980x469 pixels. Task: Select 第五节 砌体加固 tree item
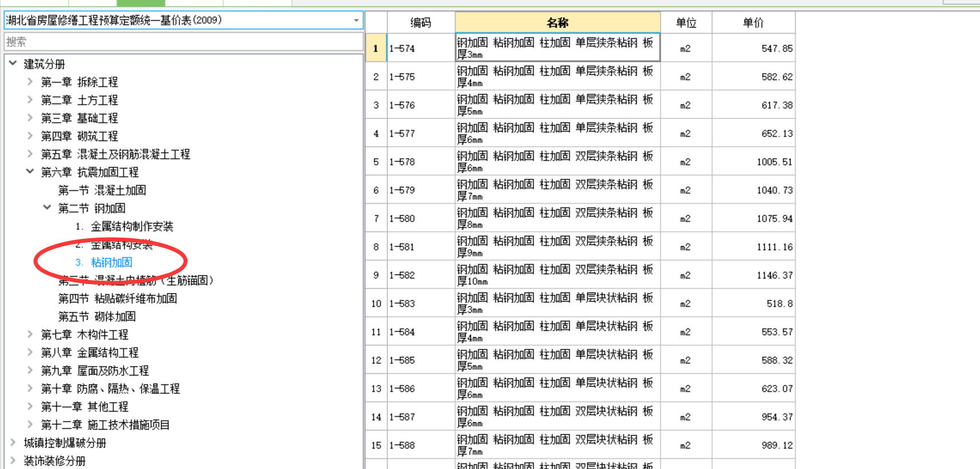tap(97, 316)
